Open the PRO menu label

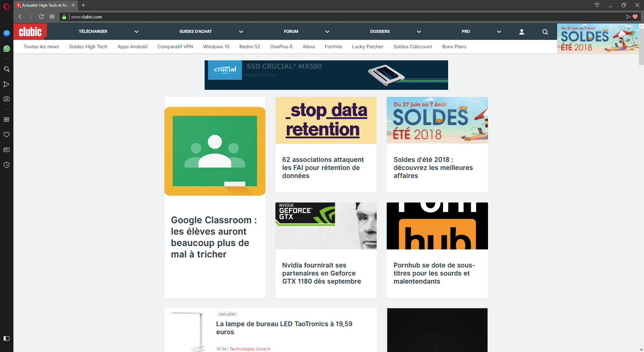pyautogui.click(x=466, y=32)
